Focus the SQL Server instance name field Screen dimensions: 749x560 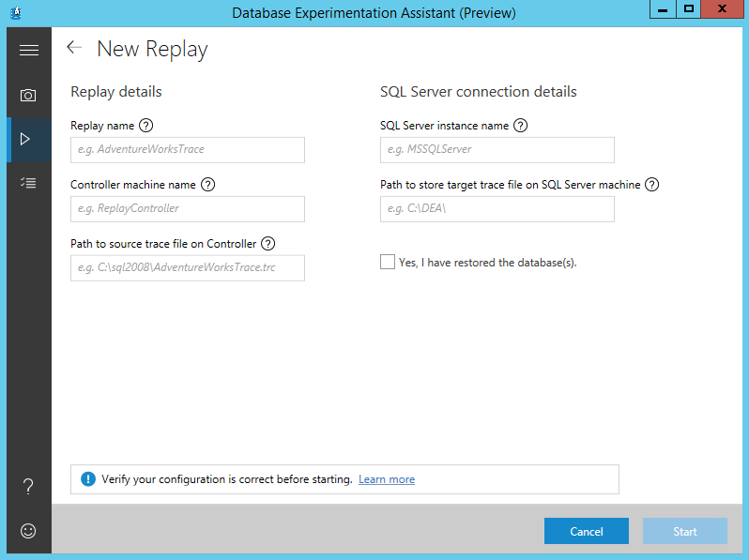[497, 150]
